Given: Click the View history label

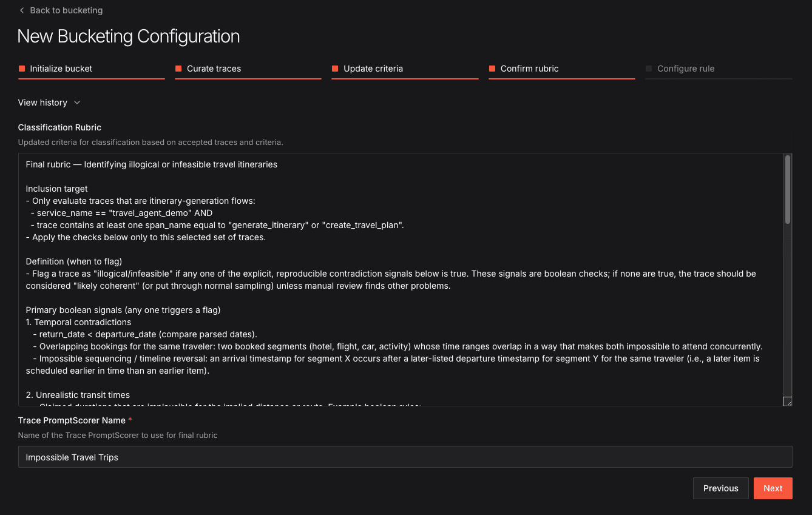Looking at the screenshot, I should coord(42,103).
